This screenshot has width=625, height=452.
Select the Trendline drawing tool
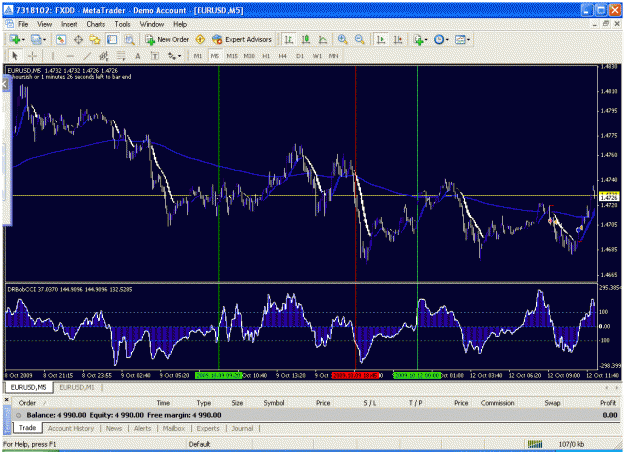coord(87,56)
